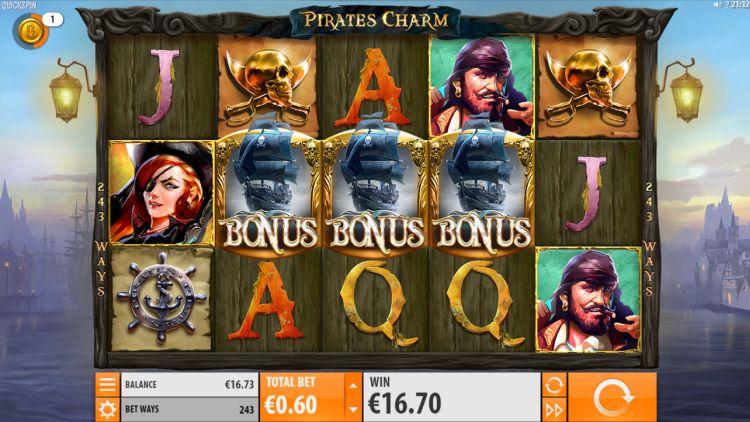Mute sound via speaker icon

717,4
